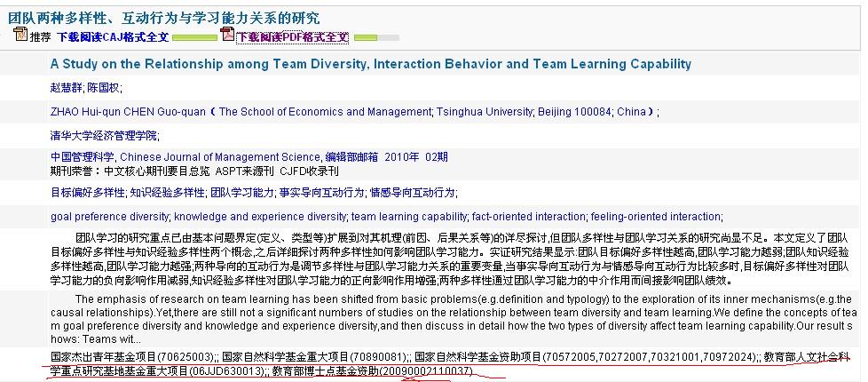Open keyword 'goal preference diversity'
The image size is (868, 382).
coord(109,216)
